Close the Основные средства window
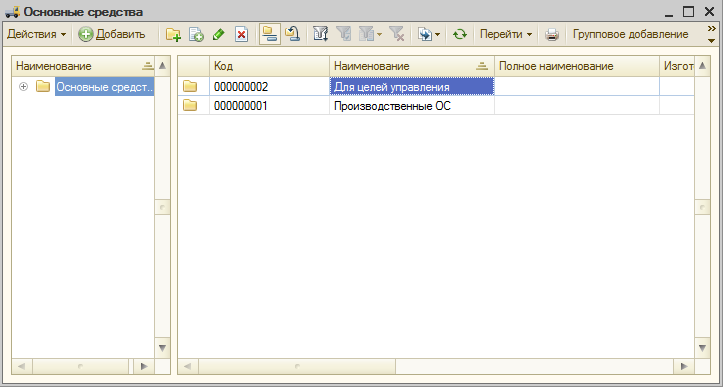Screen dimensions: 723x387 (x=710, y=11)
